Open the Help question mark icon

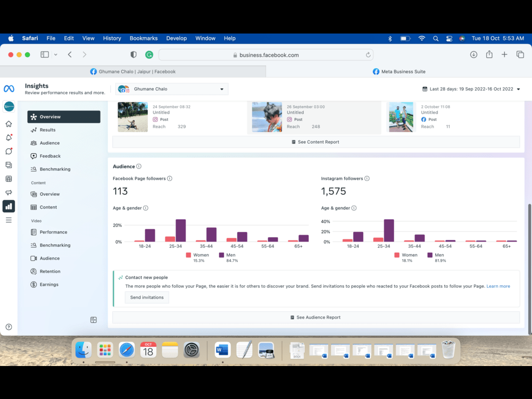9,327
